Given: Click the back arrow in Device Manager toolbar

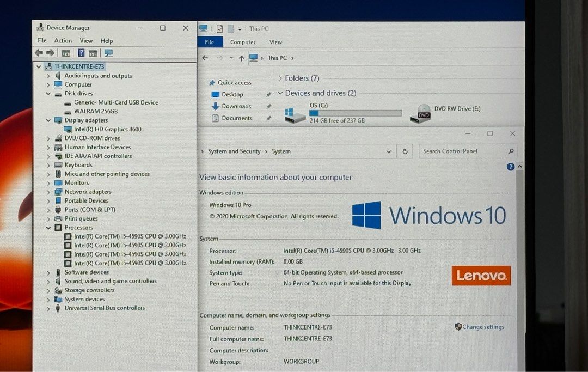Looking at the screenshot, I should click(39, 53).
